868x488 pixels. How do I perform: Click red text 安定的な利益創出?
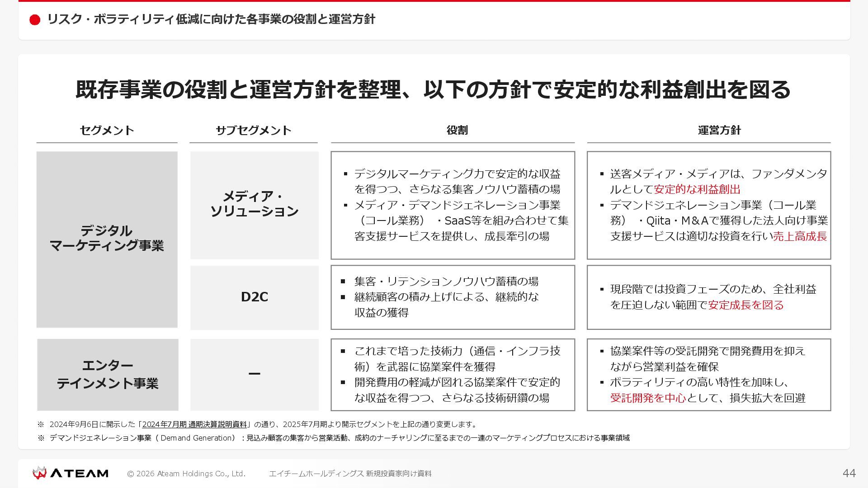697,189
